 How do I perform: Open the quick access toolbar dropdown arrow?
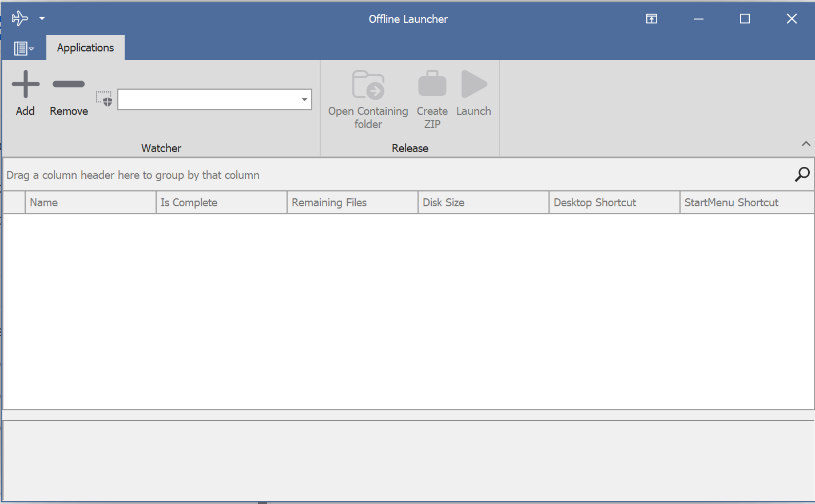[42, 18]
